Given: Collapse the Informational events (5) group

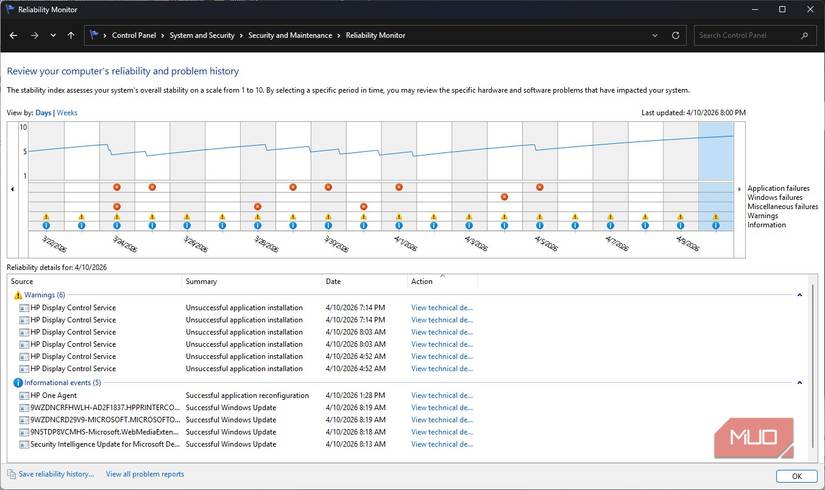Looking at the screenshot, I should pos(799,383).
